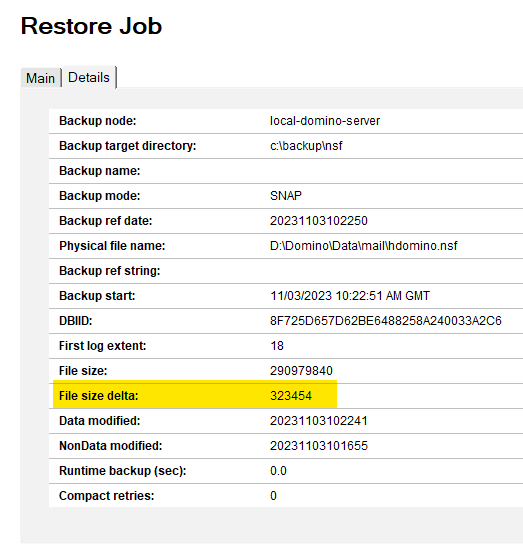
Task: Click 'Backup target directory:' label
Action: (x=127, y=146)
